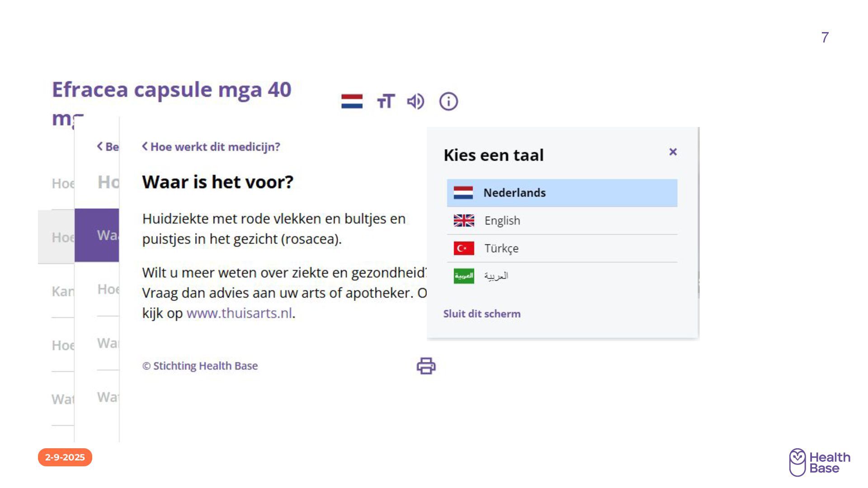Open the 'Kan' item in left menu
This screenshot has height=488, width=868.
point(62,291)
